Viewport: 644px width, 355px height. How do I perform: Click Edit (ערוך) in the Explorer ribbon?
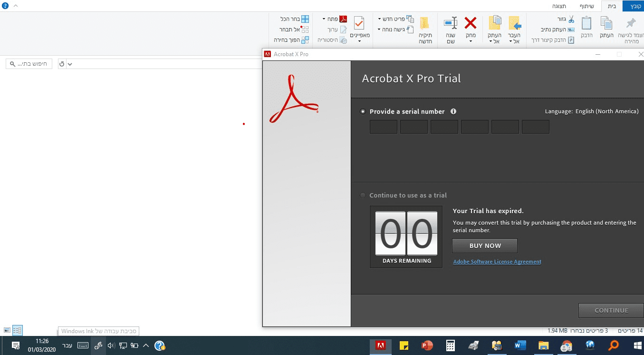coord(337,30)
